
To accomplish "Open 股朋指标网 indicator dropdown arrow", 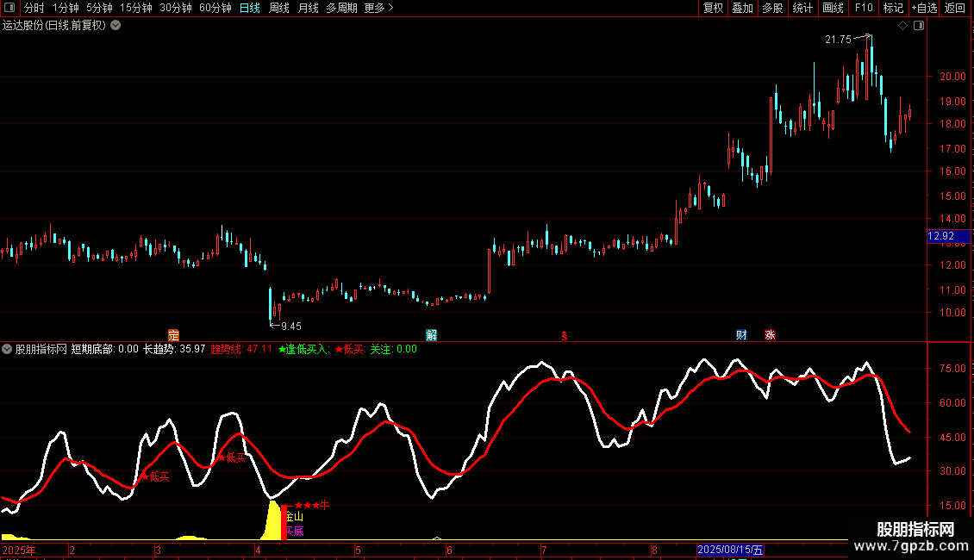I will point(7,349).
